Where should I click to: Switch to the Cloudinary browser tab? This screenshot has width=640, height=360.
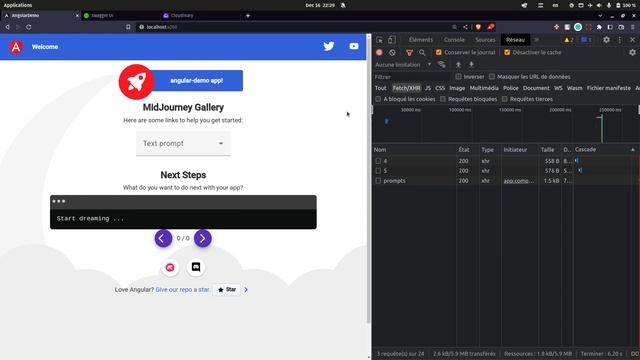[200, 16]
